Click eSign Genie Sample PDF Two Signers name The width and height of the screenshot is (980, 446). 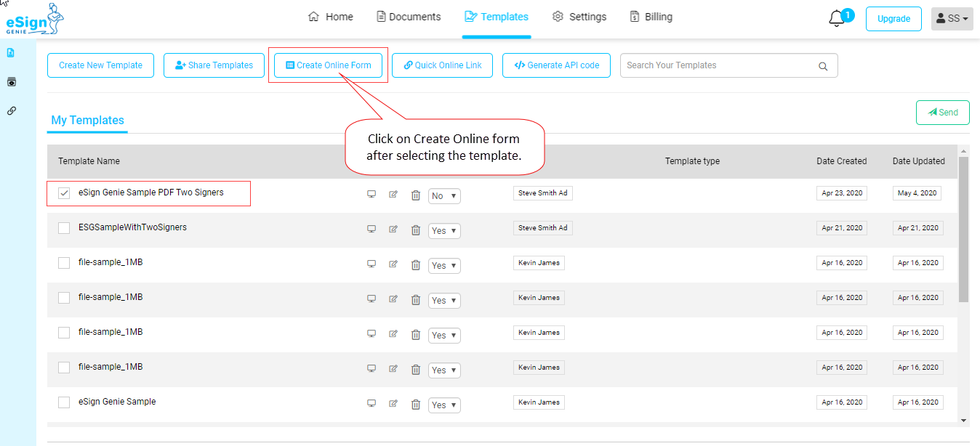pyautogui.click(x=151, y=192)
